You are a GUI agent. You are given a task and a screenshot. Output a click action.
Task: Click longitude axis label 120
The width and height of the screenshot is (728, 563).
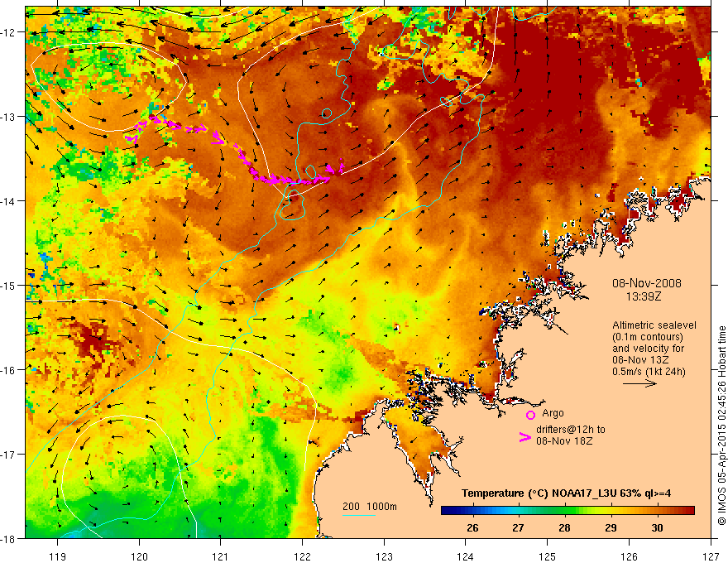tap(139, 556)
